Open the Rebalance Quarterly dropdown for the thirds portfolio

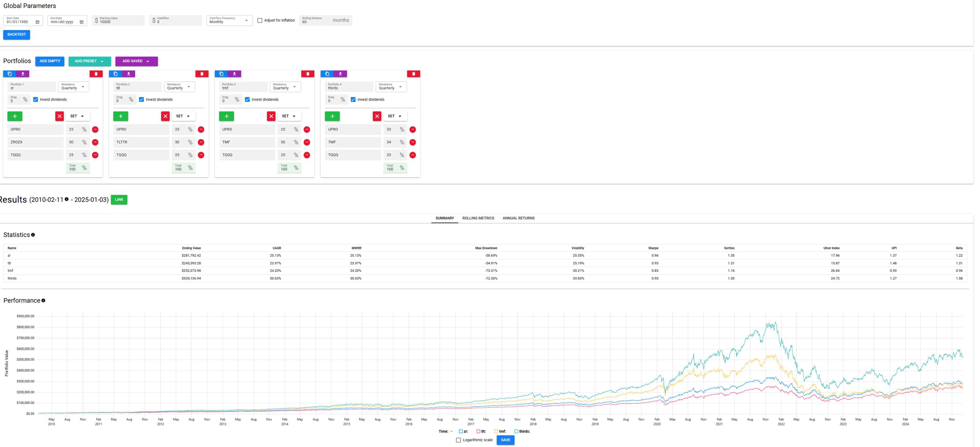(391, 87)
